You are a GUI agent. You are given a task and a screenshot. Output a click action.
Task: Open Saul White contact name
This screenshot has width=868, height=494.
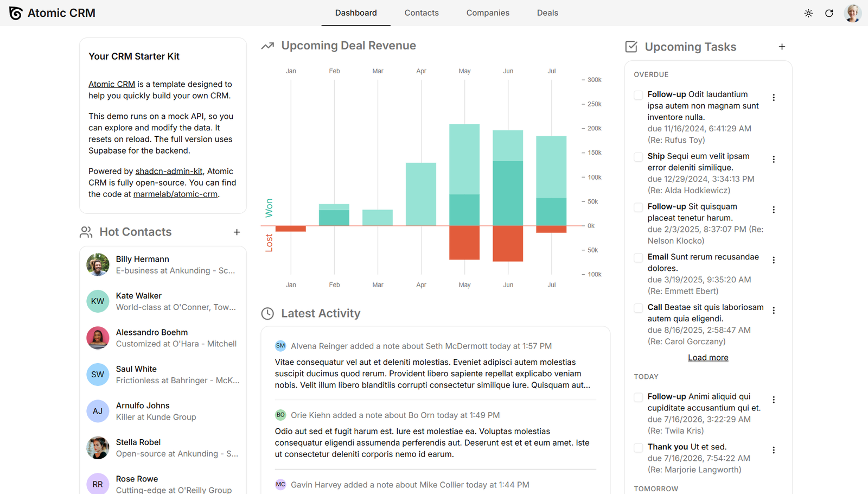click(136, 369)
